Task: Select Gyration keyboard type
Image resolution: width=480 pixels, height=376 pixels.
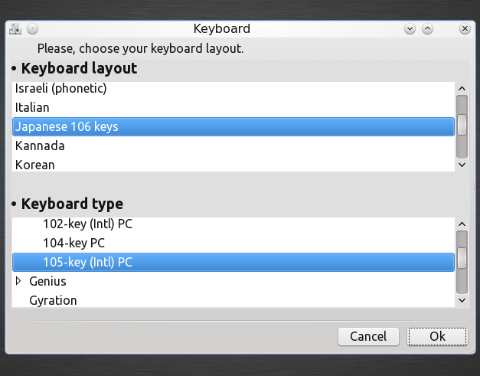Action: (233, 300)
